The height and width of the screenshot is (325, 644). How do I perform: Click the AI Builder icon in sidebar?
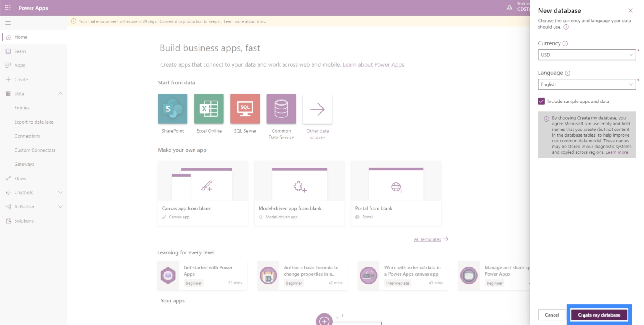(x=8, y=206)
